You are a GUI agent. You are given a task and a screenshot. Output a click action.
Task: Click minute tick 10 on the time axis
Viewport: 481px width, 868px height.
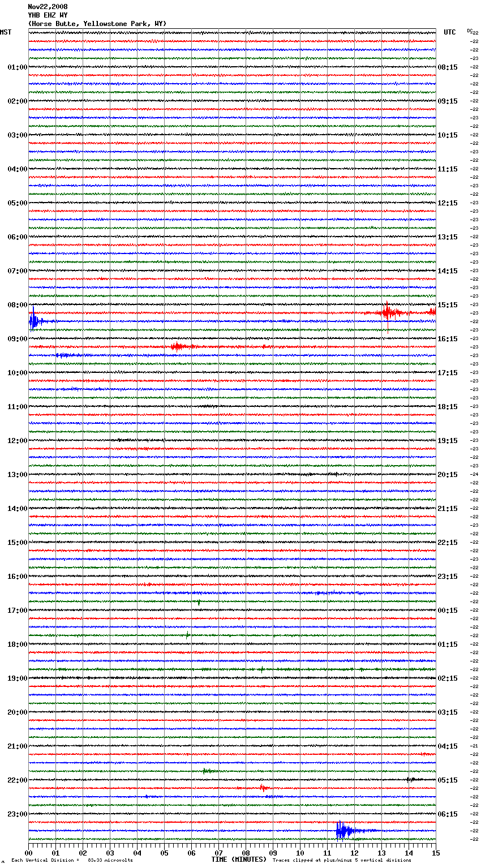(x=300, y=853)
